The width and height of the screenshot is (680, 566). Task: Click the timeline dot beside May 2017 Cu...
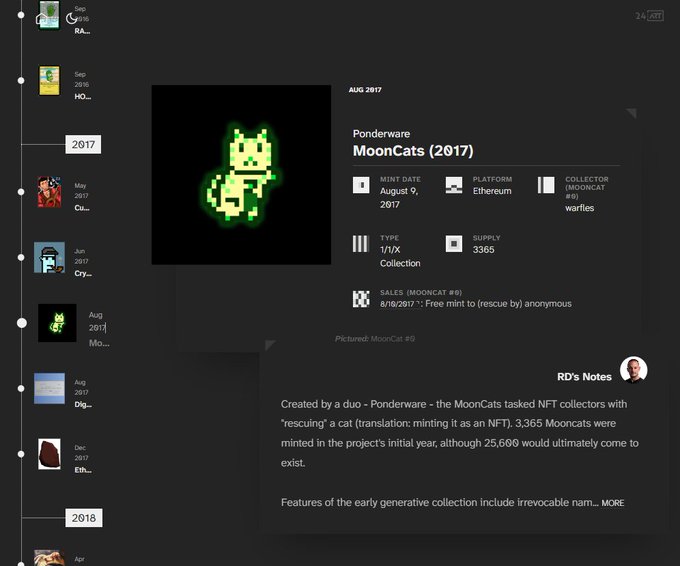[21, 192]
